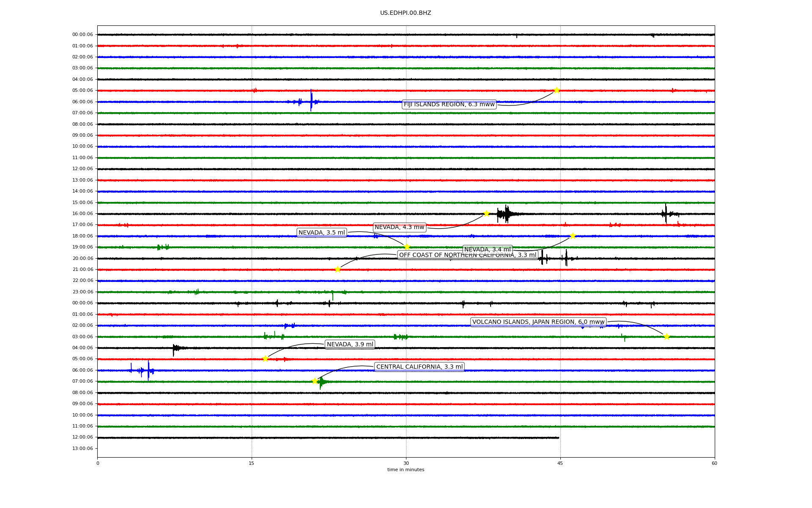Viewport: 812px width, 508px height.
Task: Click the 'time in minutes' axis label
Action: tap(406, 470)
